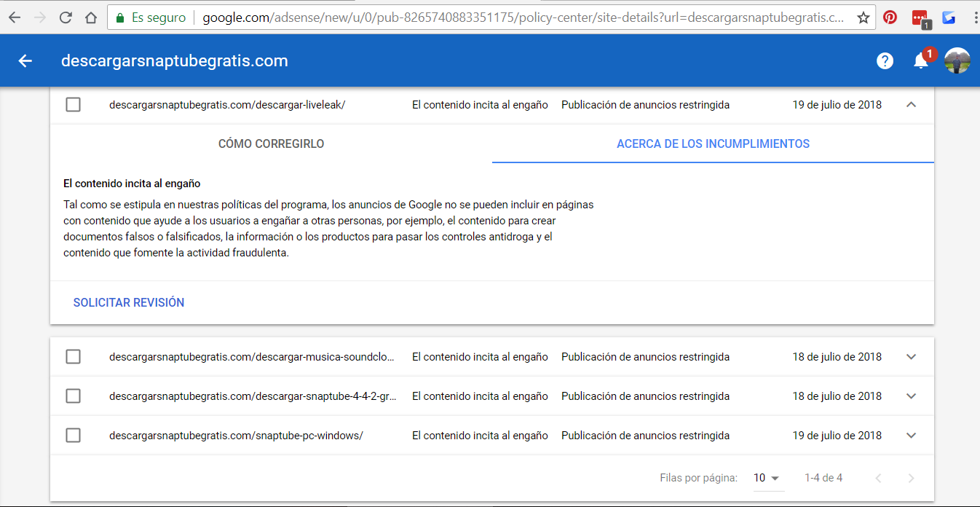The width and height of the screenshot is (980, 507).
Task: Click the browser forward arrow
Action: tap(40, 17)
